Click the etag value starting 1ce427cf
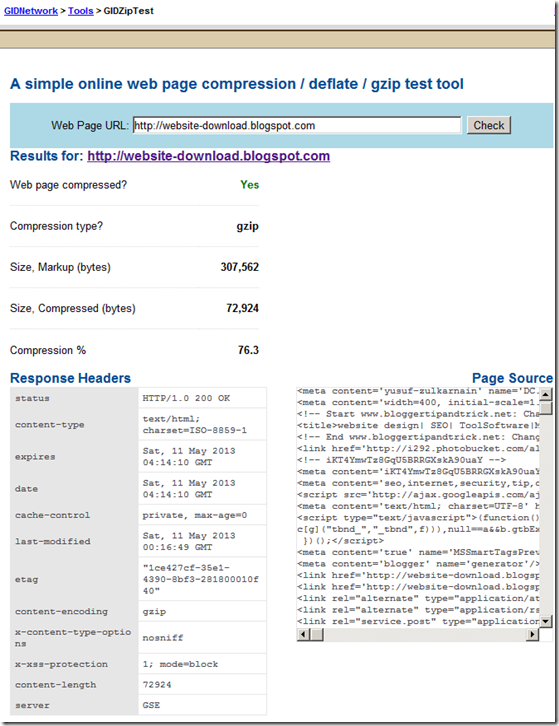559x726 pixels. click(x=202, y=579)
